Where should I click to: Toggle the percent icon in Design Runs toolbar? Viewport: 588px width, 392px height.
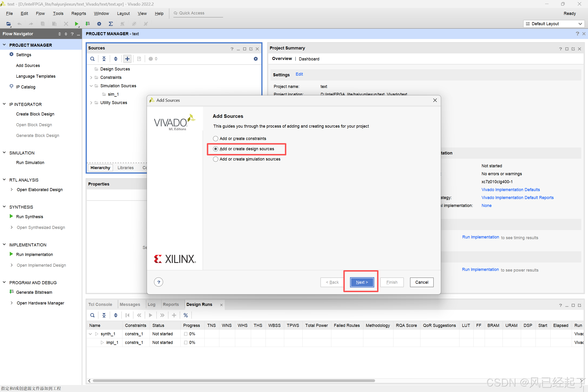coord(185,315)
